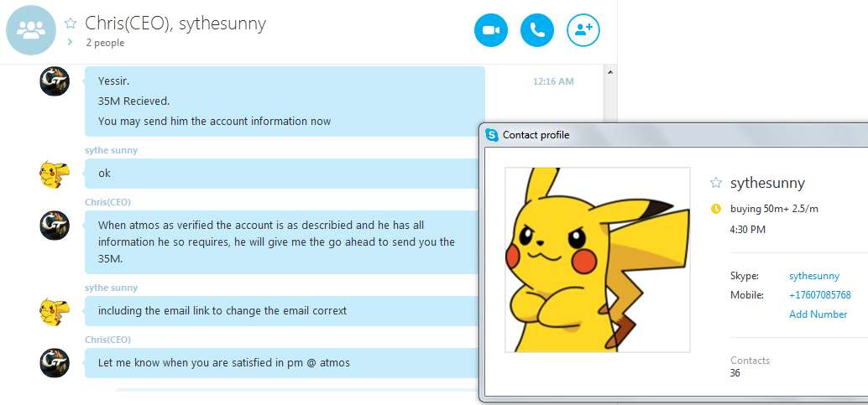Screen dimensions: 868x405
Task: Click the Skype logo in Contact profile title
Action: point(492,134)
